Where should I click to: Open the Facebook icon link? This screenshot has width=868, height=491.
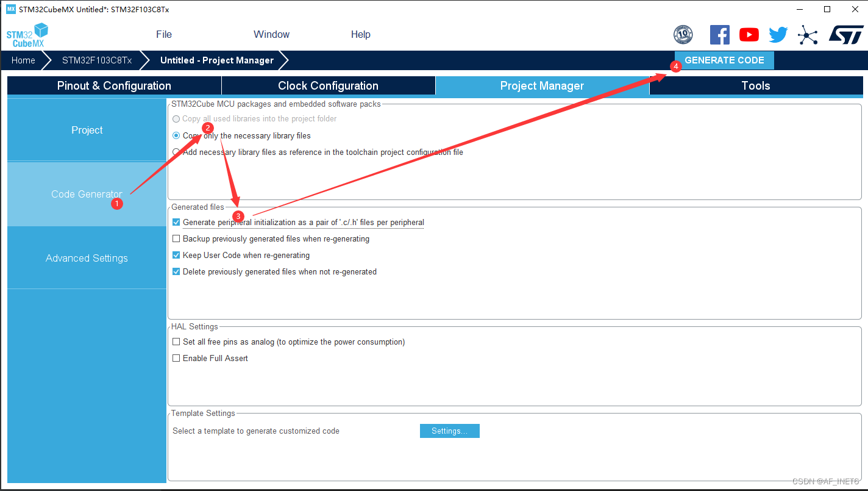click(720, 35)
